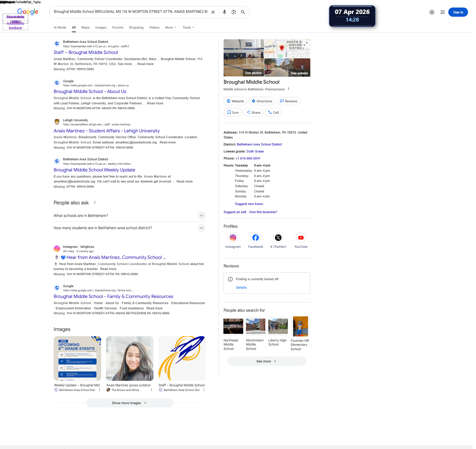This screenshot has height=449, width=476.
Task: Click the Directions button
Action: click(x=262, y=101)
